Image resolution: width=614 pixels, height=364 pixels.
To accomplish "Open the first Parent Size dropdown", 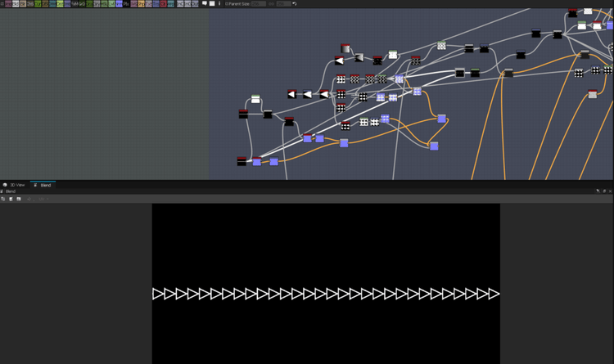I will pos(258,3).
